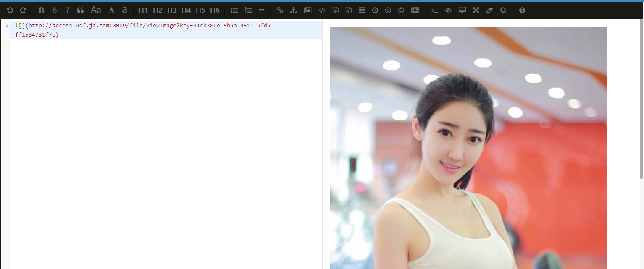Open search with the magnifier icon
Viewport: 644px width, 269px height.
pyautogui.click(x=503, y=10)
